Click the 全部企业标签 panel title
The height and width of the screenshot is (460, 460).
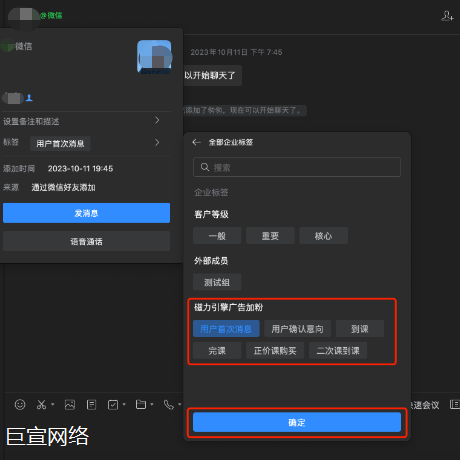pos(231,142)
